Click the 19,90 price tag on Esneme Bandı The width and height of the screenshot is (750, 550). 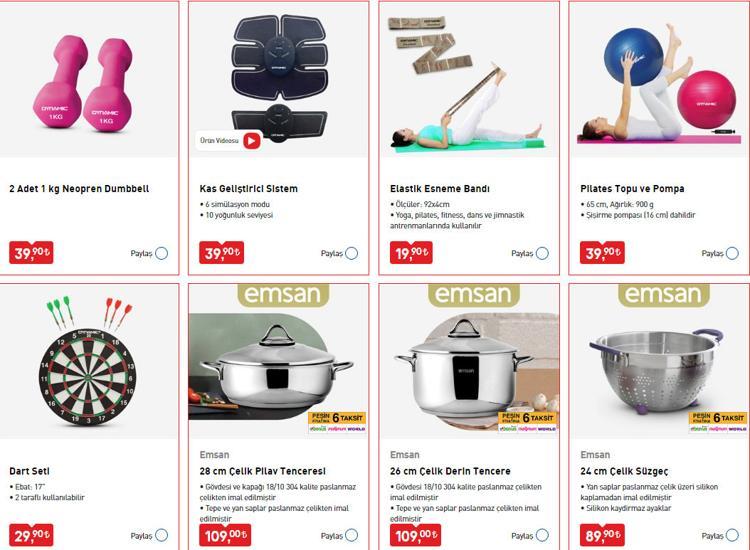coord(411,253)
